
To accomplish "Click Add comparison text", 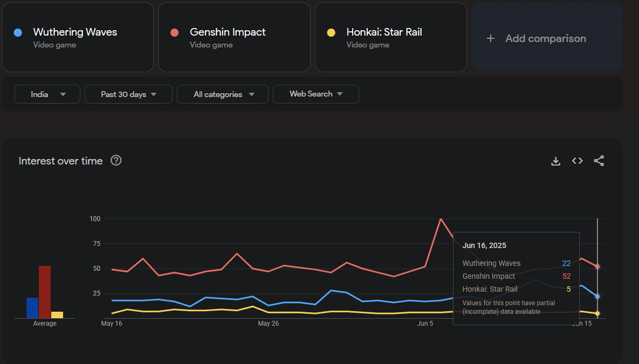I will coord(546,38).
